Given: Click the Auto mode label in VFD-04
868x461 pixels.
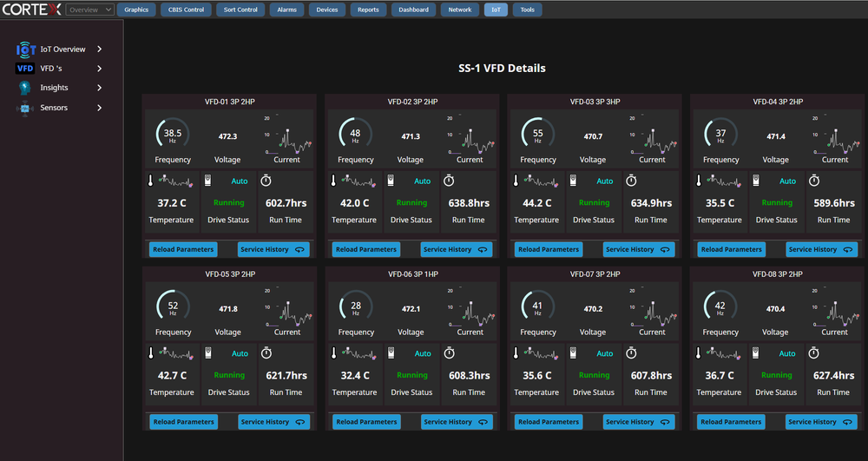Looking at the screenshot, I should pyautogui.click(x=787, y=181).
